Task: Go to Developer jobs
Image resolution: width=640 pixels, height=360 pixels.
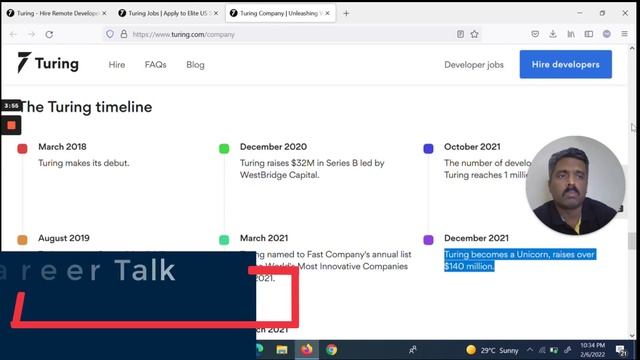Action: click(x=474, y=65)
